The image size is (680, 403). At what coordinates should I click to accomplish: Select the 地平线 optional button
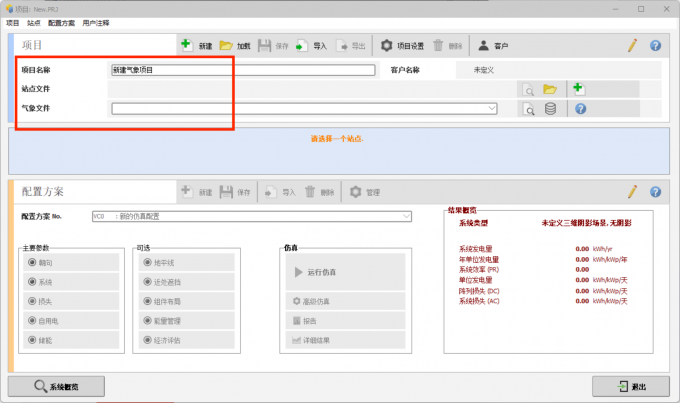187,262
